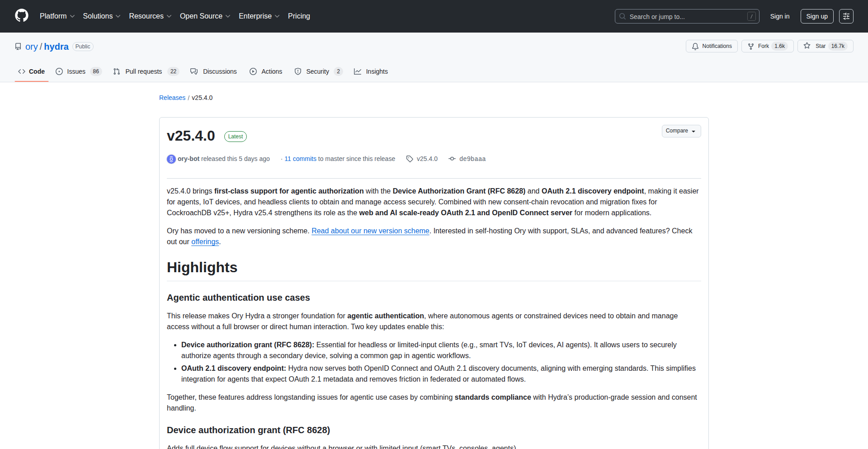This screenshot has height=449, width=868.
Task: Open the Platform dropdown
Action: pos(57,16)
